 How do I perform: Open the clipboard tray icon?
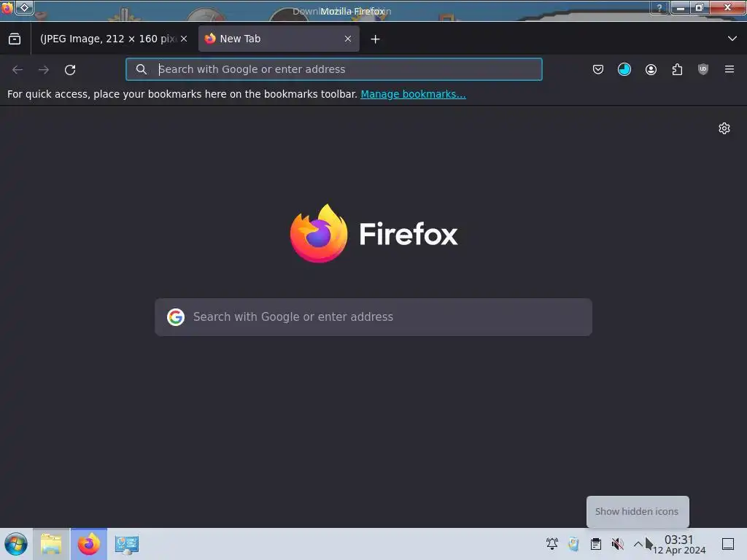point(595,544)
